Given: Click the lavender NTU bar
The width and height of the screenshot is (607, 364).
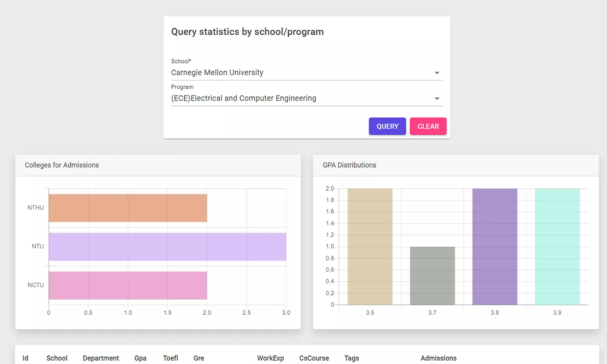Looking at the screenshot, I should [x=167, y=247].
